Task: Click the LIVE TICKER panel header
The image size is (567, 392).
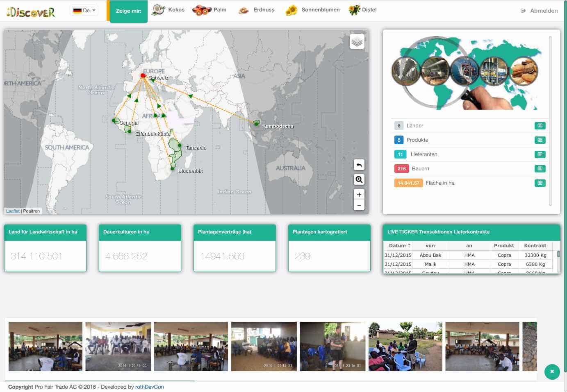Action: 471,232
